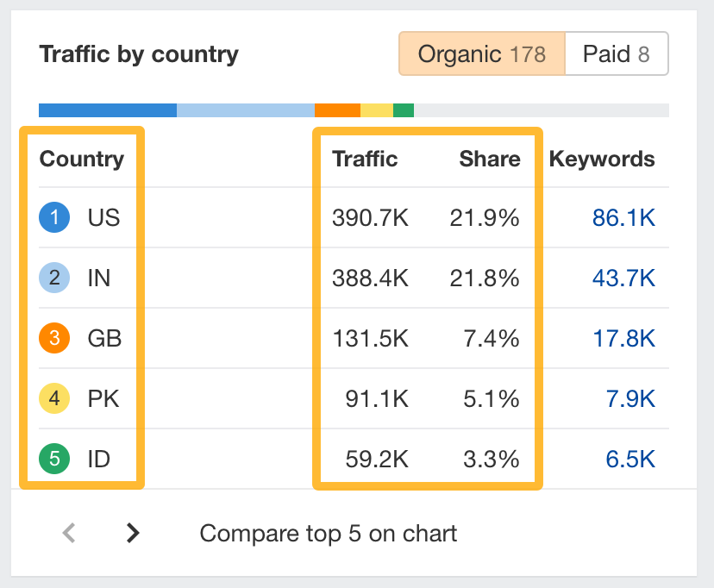The width and height of the screenshot is (714, 588).
Task: Click the 3.3% share value
Action: tap(492, 459)
